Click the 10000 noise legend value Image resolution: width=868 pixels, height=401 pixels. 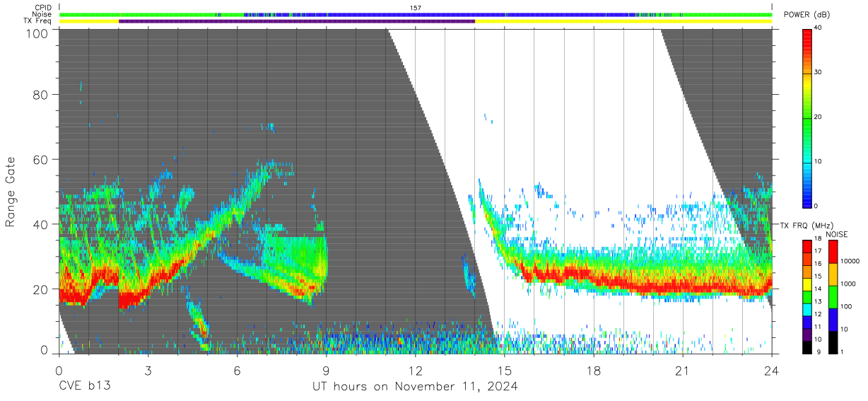[849, 261]
